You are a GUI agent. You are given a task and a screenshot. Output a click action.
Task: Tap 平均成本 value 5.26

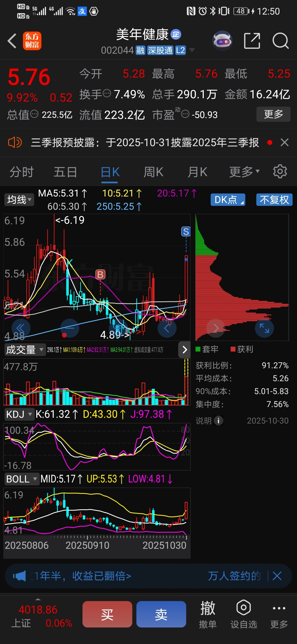click(x=280, y=378)
